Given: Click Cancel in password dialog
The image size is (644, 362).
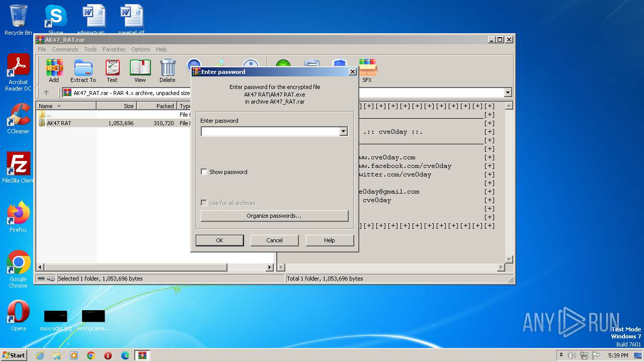Looking at the screenshot, I should pyautogui.click(x=274, y=240).
